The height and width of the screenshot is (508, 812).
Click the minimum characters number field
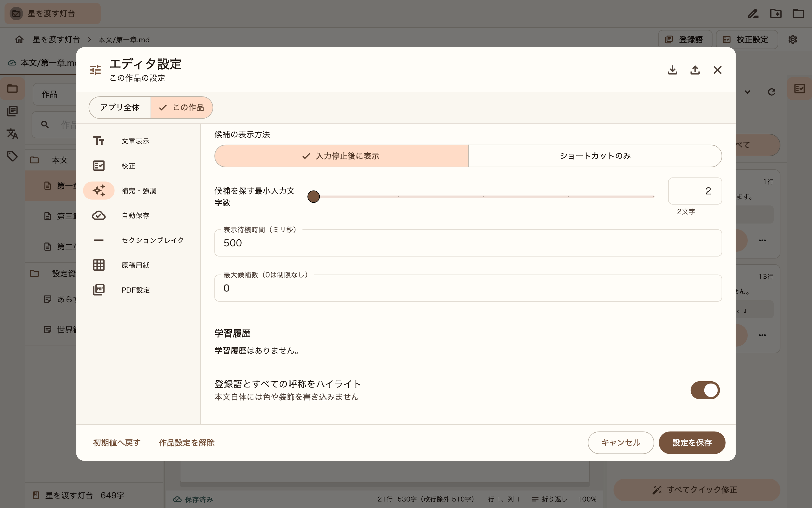pos(695,191)
